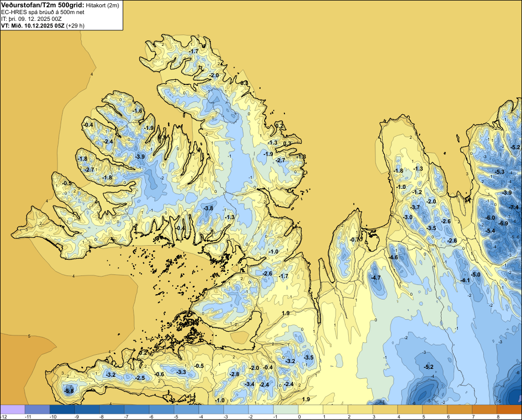Click the lavender -12 to -11 legend swatch
The height and width of the screenshot is (420, 522).
pos(13,409)
